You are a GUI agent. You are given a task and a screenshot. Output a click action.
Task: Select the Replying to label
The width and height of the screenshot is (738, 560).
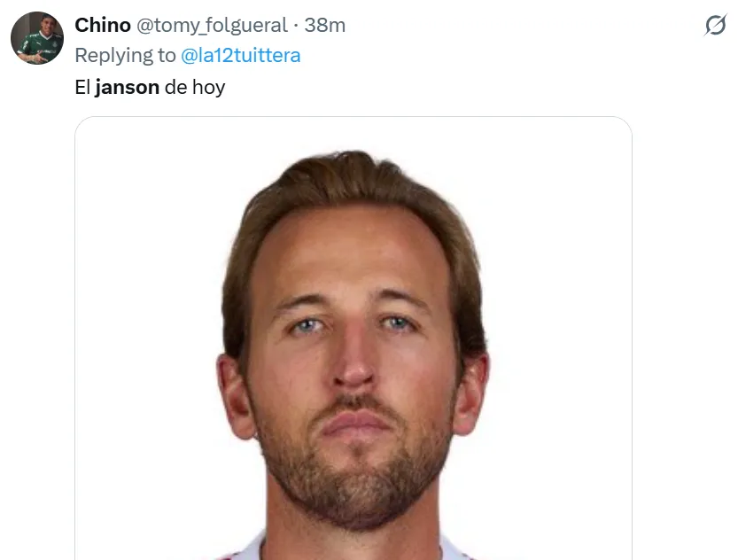click(x=125, y=56)
